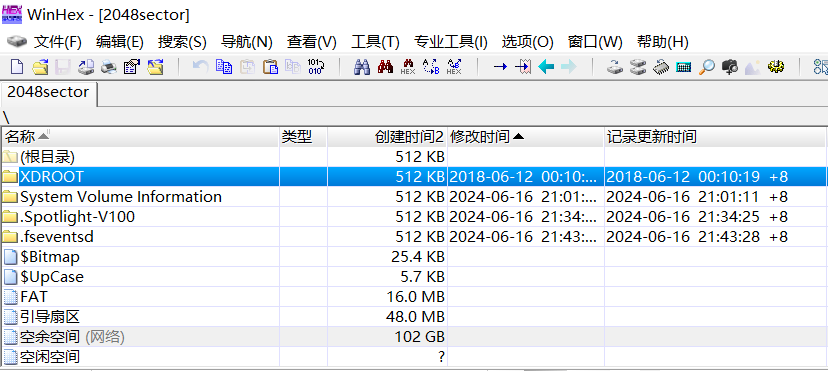Viewport: 828px width, 371px height.
Task: Open the Properties icon with checklist
Action: click(131, 67)
